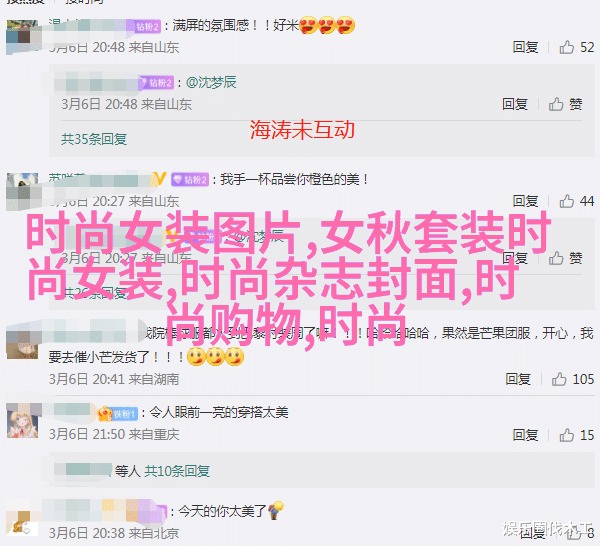
Task: Like the comment with 105 likes
Action: [x=559, y=379]
